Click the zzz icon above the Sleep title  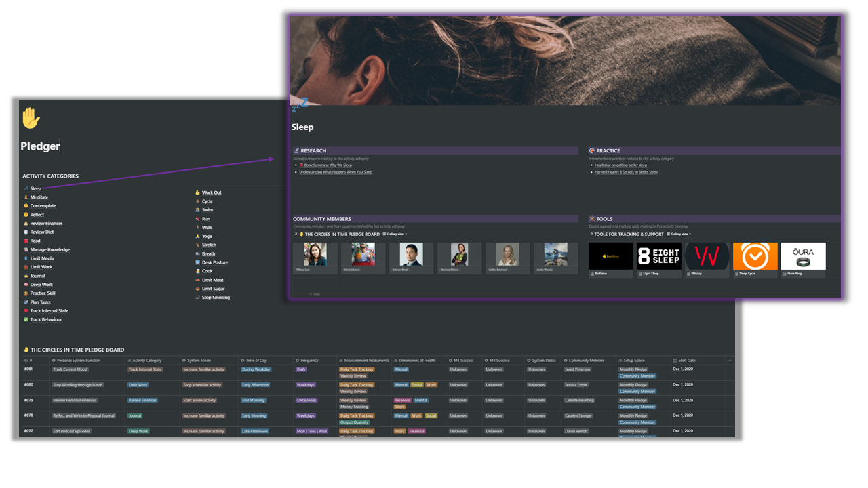[x=299, y=104]
